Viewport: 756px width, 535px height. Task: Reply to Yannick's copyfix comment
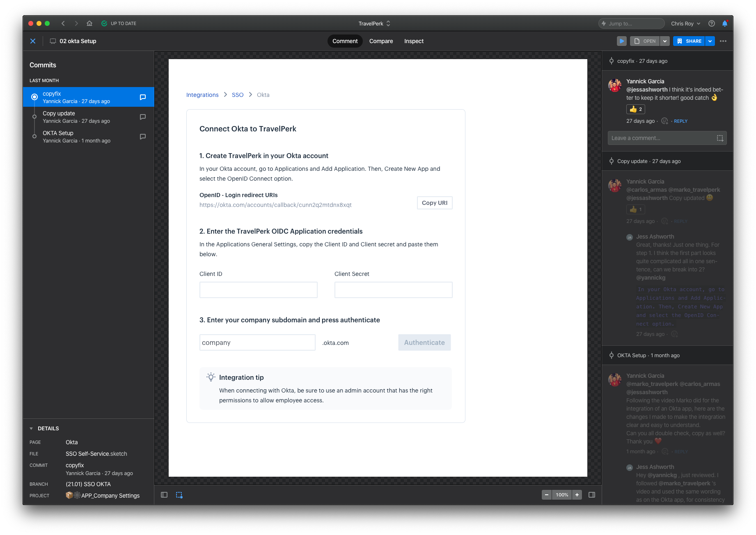pyautogui.click(x=680, y=121)
